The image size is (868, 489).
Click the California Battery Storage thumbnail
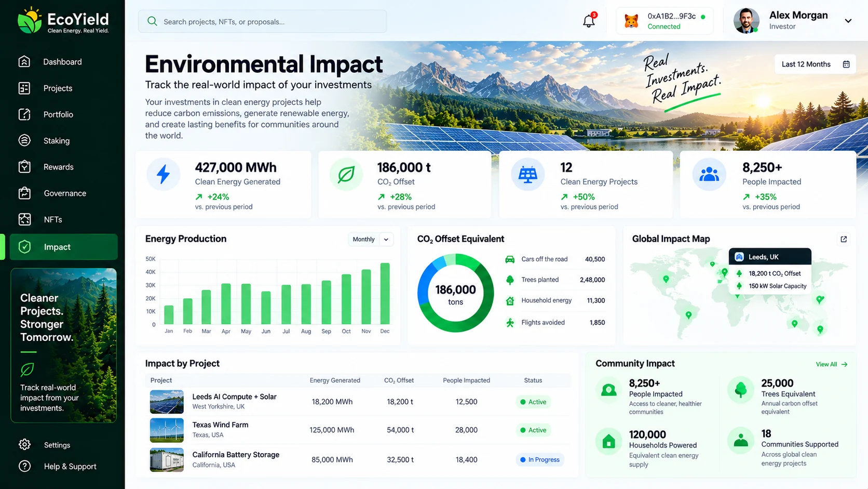pyautogui.click(x=167, y=460)
